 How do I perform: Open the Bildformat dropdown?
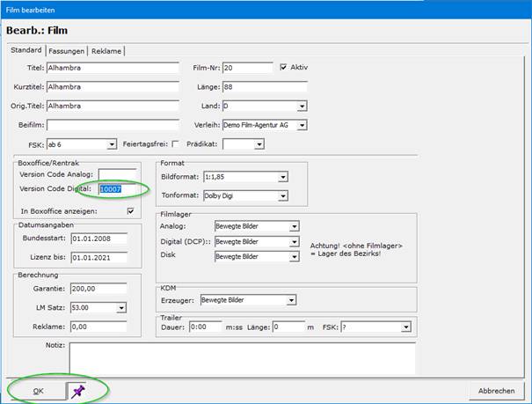pyautogui.click(x=282, y=177)
